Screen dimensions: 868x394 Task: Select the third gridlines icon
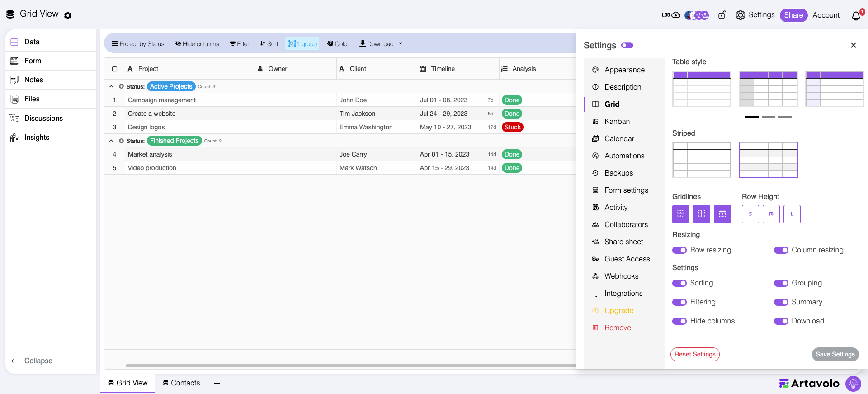tap(722, 214)
